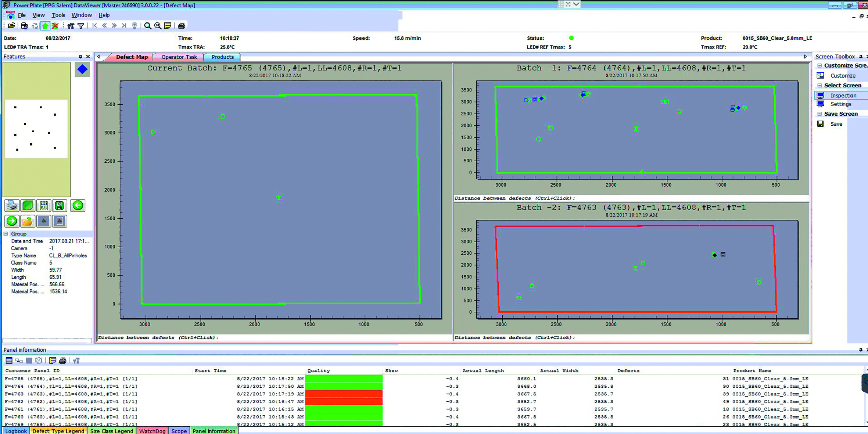Click the green up-arrow online toolbar icon
The image size is (868, 434).
45,26
